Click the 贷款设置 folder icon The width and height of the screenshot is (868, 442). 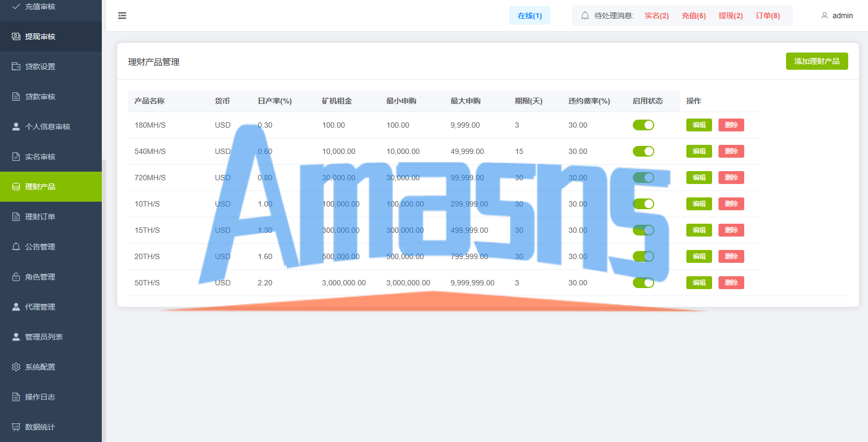[x=16, y=67]
